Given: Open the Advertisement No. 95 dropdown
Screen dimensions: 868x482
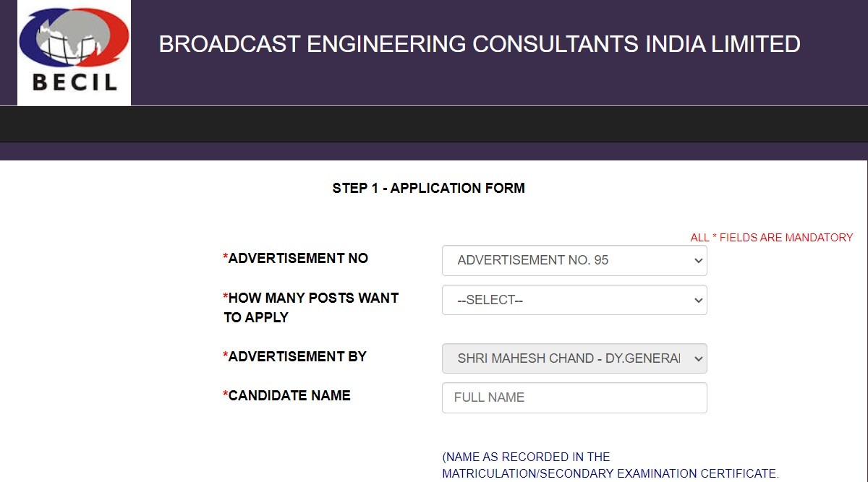Looking at the screenshot, I should (574, 260).
